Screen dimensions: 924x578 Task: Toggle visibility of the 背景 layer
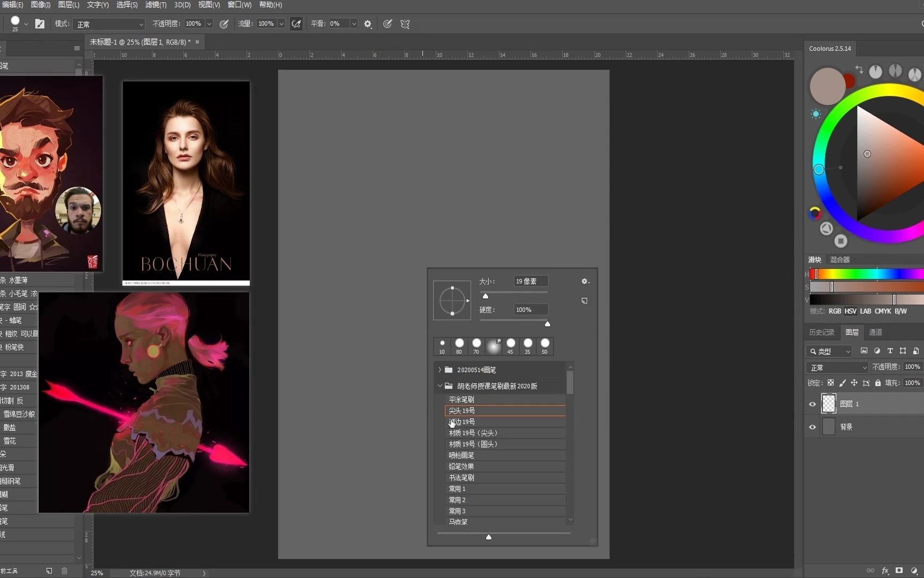[x=812, y=427]
